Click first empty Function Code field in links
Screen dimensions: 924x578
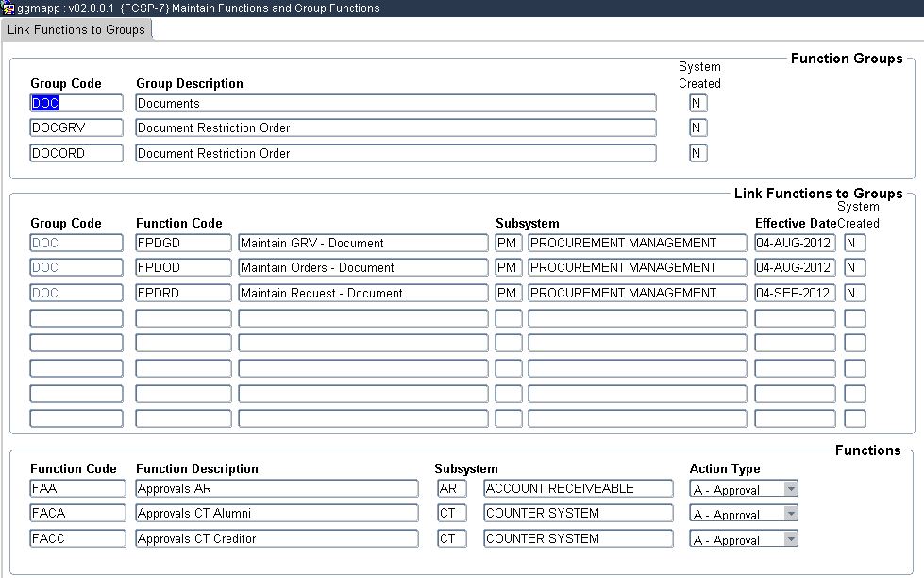[x=183, y=318]
